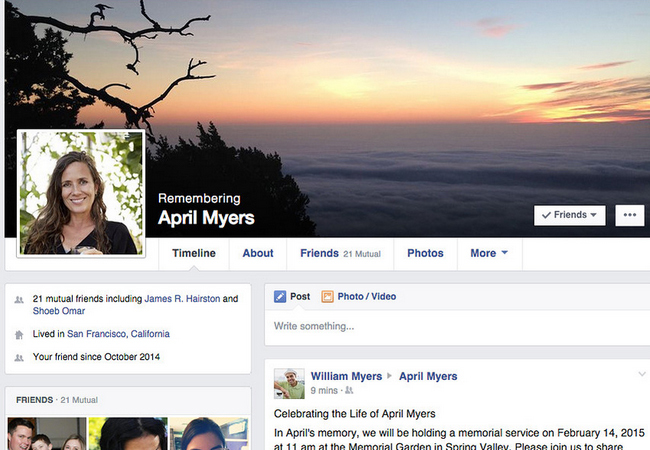The height and width of the screenshot is (450, 650).
Task: Click the 9 mins post timestamp
Action: 324,390
